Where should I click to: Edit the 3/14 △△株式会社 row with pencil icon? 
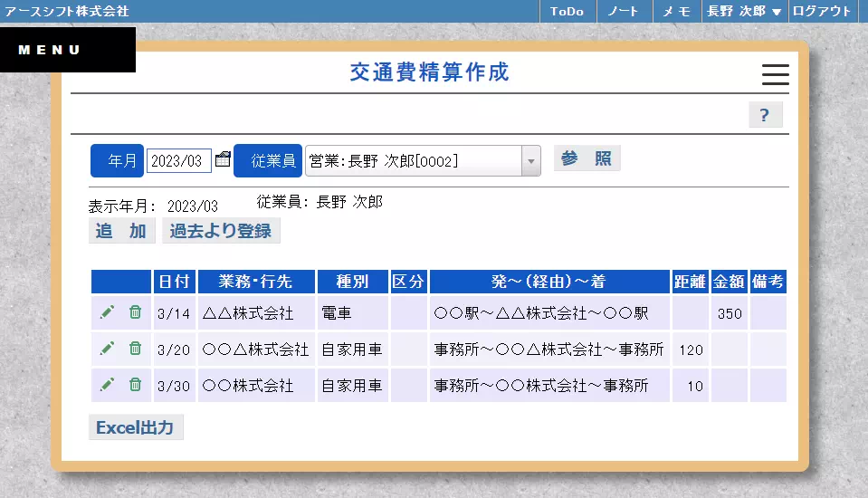107,312
